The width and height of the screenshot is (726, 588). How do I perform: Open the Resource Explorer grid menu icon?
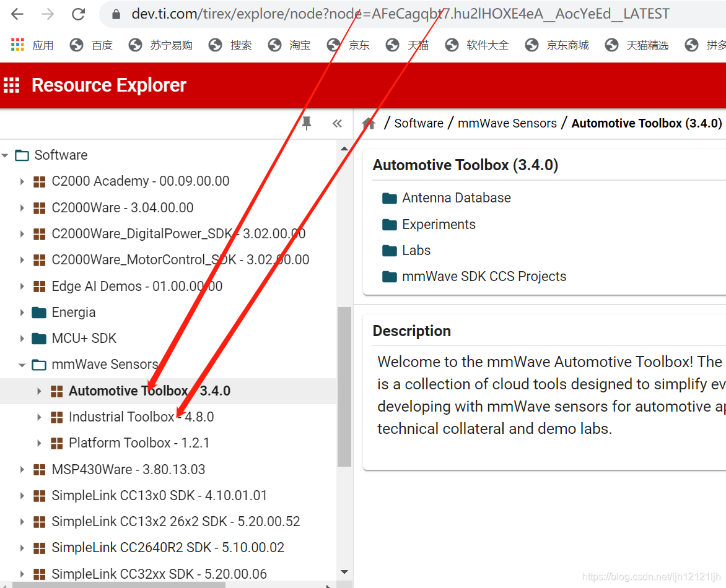12,85
